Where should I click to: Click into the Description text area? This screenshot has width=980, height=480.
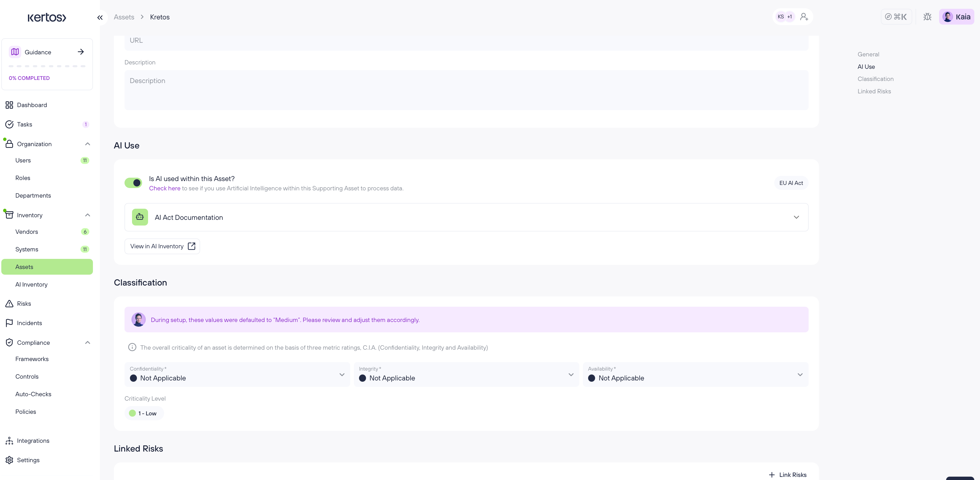466,90
